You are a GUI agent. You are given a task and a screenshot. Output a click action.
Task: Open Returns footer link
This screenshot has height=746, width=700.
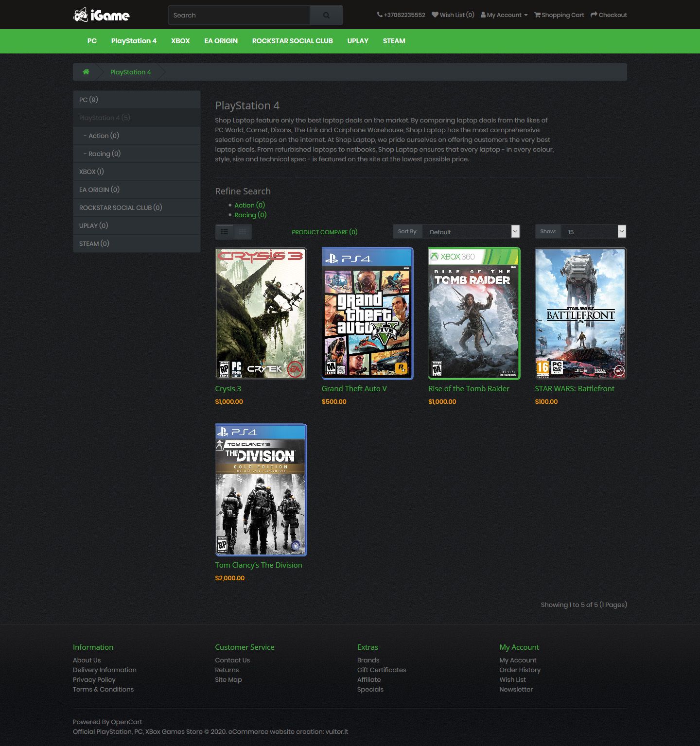[227, 670]
